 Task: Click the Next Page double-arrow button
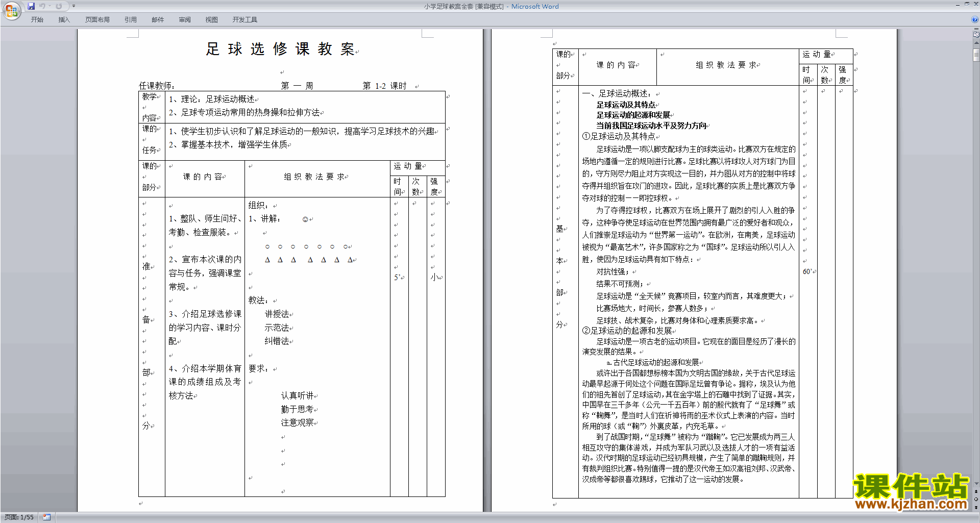(x=976, y=507)
